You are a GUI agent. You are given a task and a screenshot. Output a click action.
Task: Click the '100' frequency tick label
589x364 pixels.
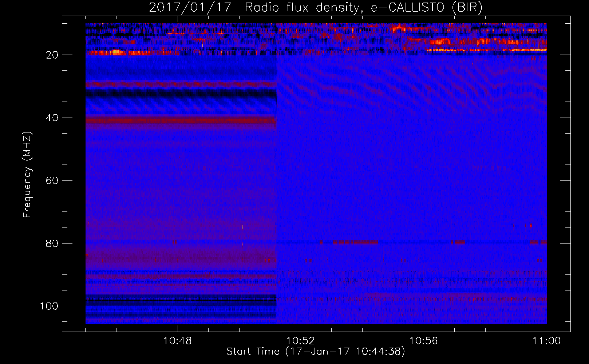[x=49, y=306]
